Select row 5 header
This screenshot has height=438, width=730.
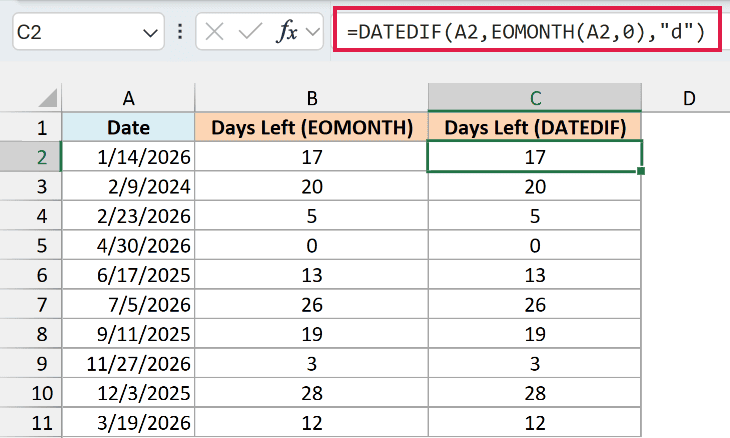[31, 245]
